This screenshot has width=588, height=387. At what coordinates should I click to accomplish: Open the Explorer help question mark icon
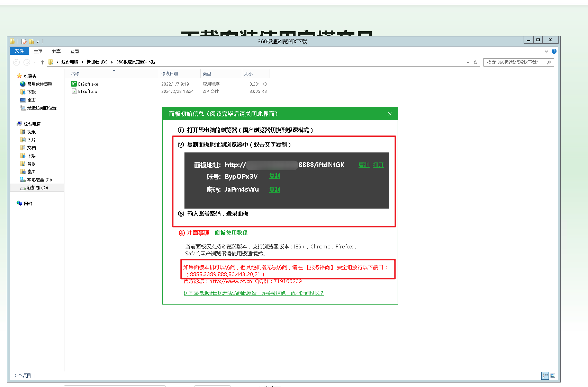click(554, 51)
